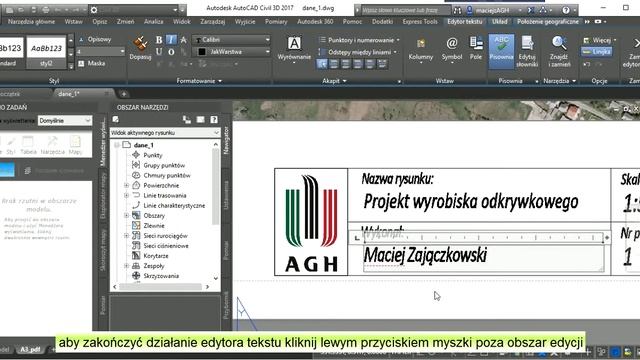Toggle the Opisowy annotative button
The image size is (640, 360).
tap(94, 40)
